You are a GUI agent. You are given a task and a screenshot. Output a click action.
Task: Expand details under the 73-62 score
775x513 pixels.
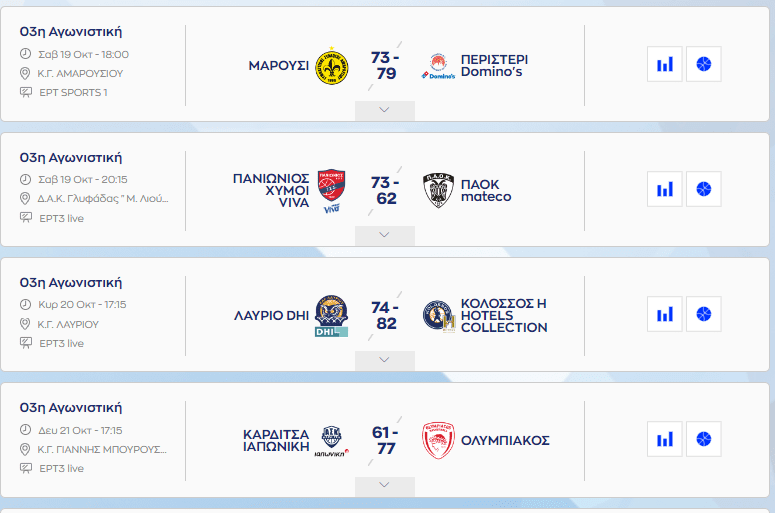click(x=385, y=235)
